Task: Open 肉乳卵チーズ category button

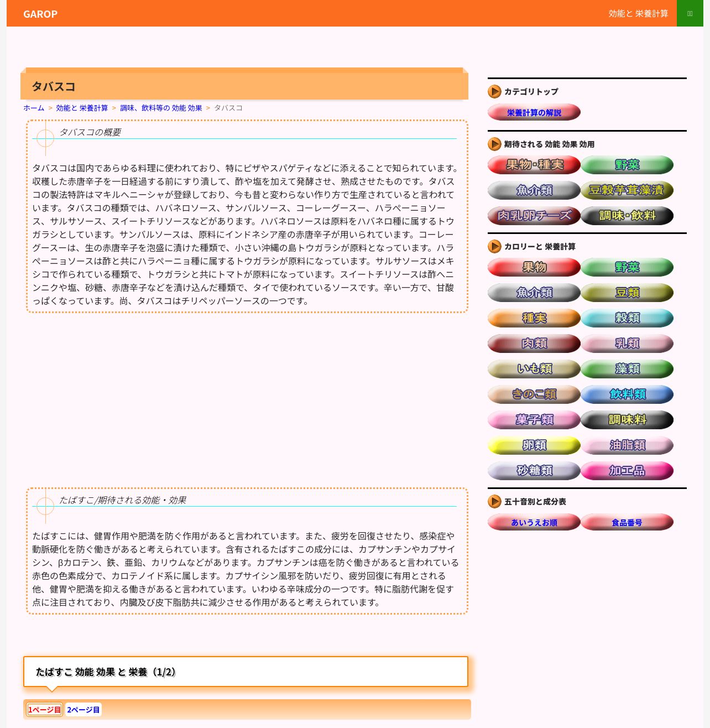Action: click(534, 216)
